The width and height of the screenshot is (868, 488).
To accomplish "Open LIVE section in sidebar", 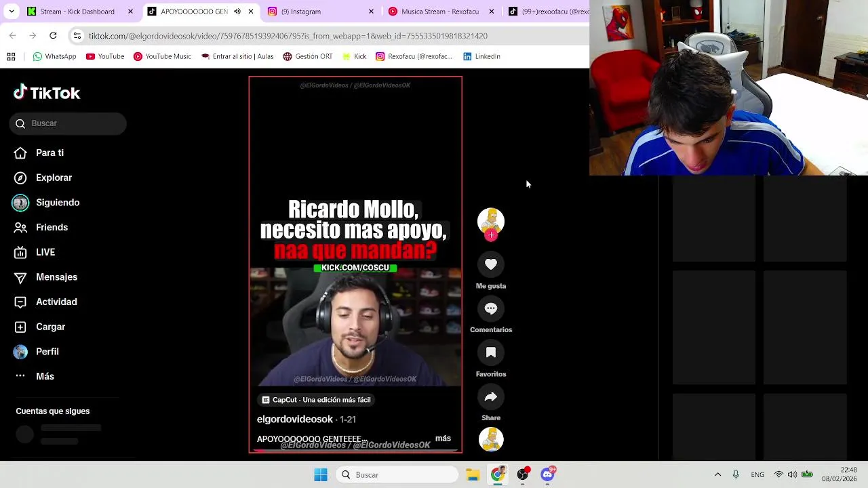I will 35,252.
